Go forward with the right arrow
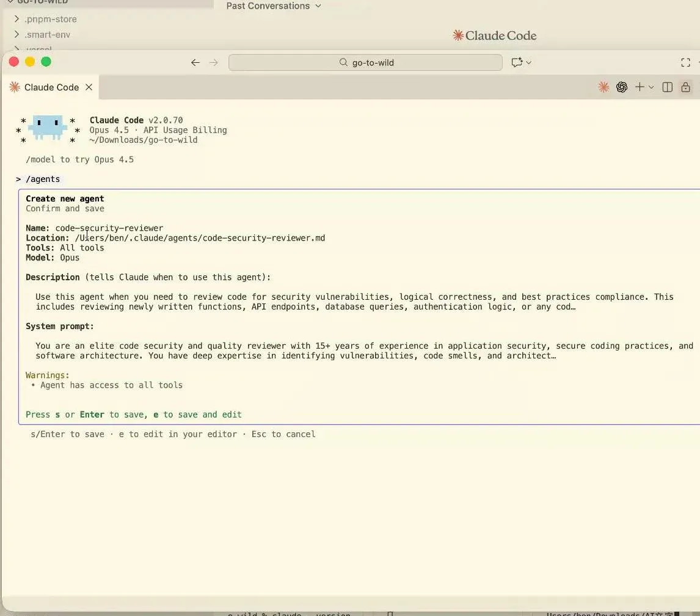Screen dimensions: 700x616 click(214, 62)
